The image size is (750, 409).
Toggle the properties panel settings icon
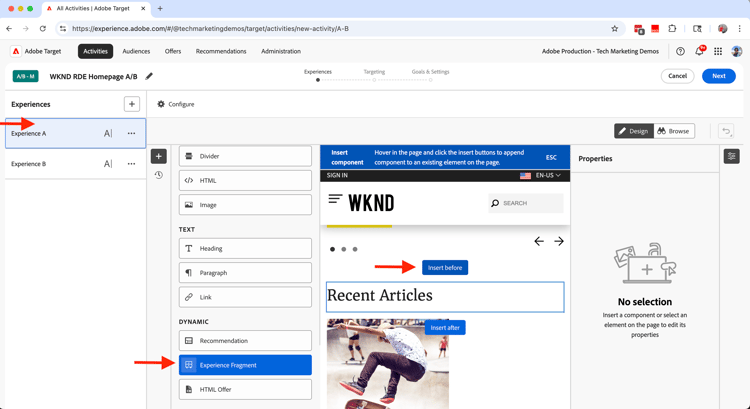731,156
